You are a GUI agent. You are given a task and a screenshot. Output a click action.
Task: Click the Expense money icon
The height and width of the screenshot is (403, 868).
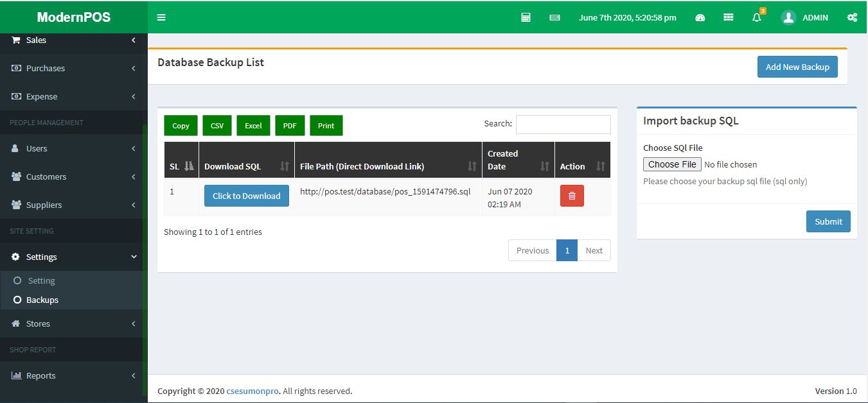(x=16, y=96)
